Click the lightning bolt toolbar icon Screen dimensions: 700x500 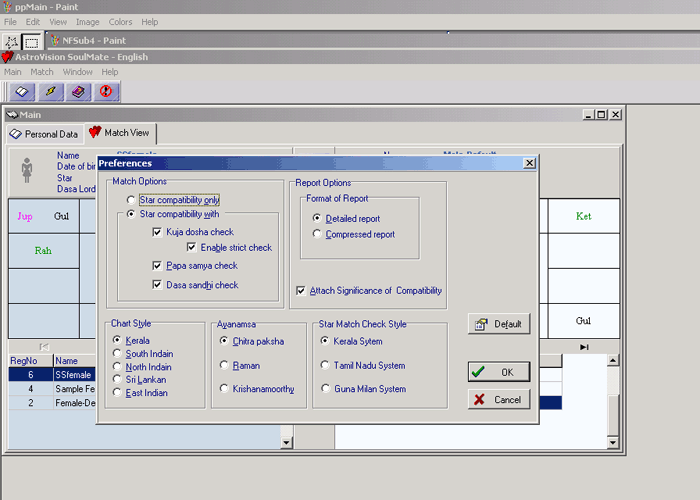pyautogui.click(x=50, y=92)
